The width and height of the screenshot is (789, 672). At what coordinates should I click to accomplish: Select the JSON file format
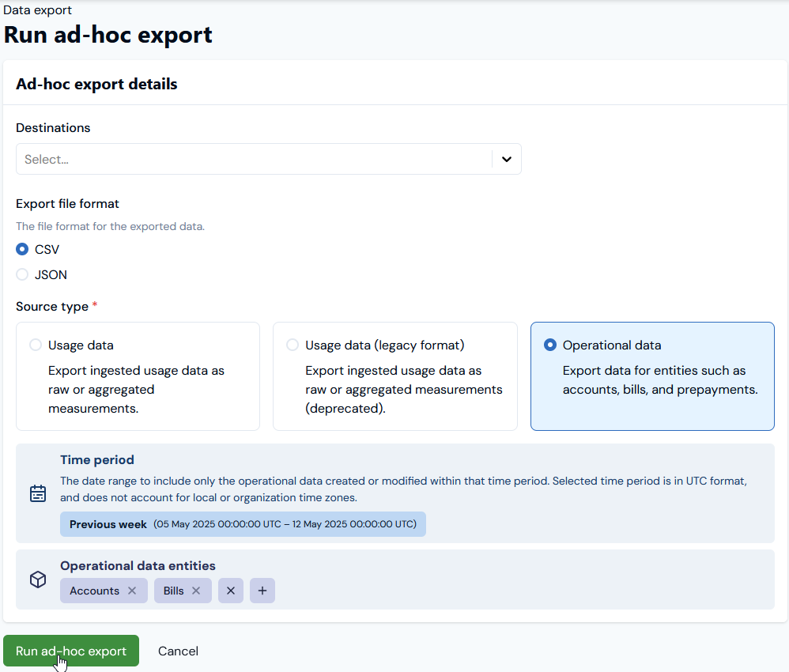[x=22, y=274]
